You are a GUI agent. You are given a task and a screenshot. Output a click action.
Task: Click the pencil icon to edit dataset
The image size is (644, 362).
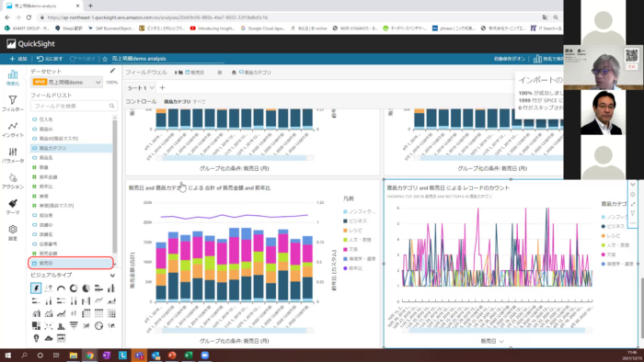(x=112, y=71)
